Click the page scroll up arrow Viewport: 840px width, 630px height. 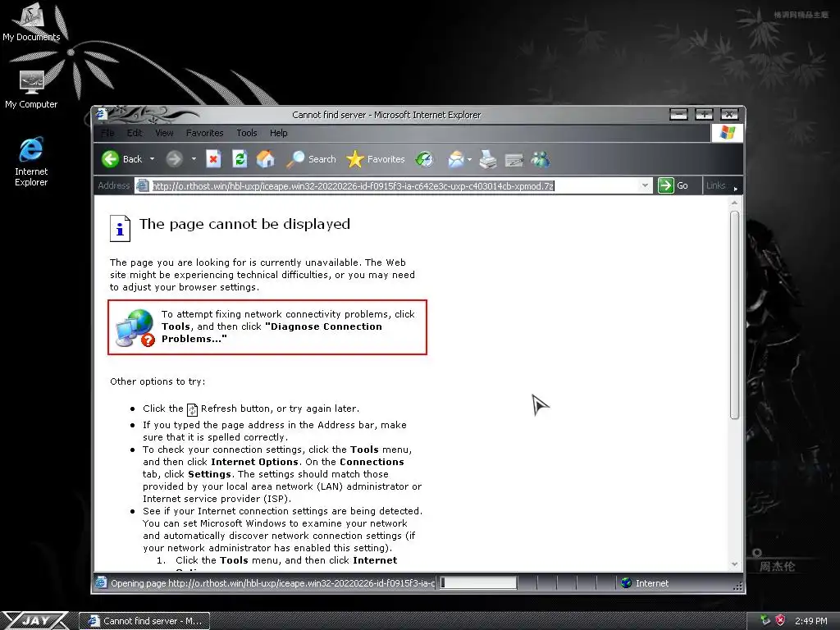734,203
